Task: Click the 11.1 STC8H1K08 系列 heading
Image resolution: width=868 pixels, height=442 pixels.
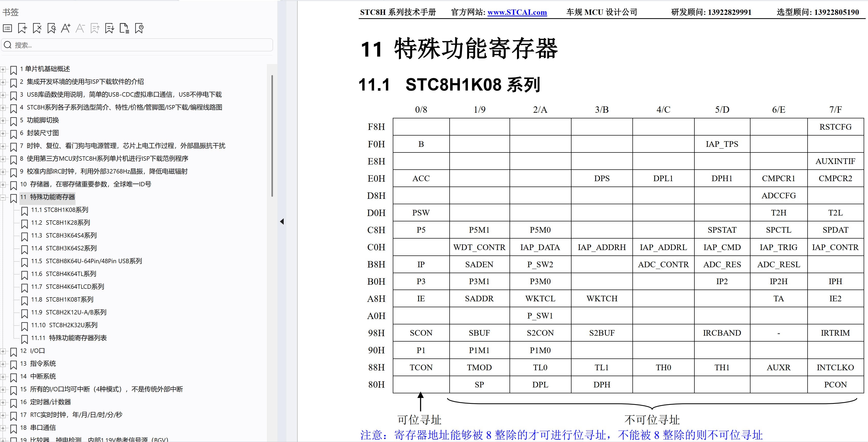Action: (x=449, y=85)
